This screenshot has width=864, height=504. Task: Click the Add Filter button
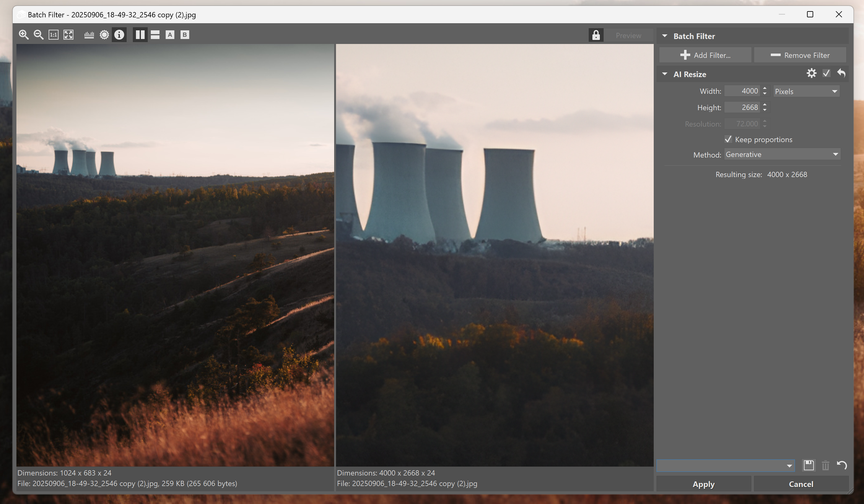tap(705, 55)
